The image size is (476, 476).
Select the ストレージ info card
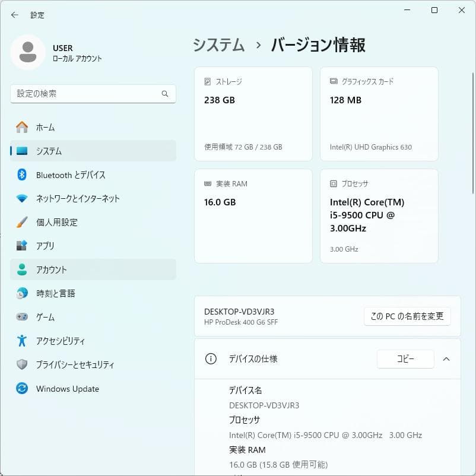[253, 113]
